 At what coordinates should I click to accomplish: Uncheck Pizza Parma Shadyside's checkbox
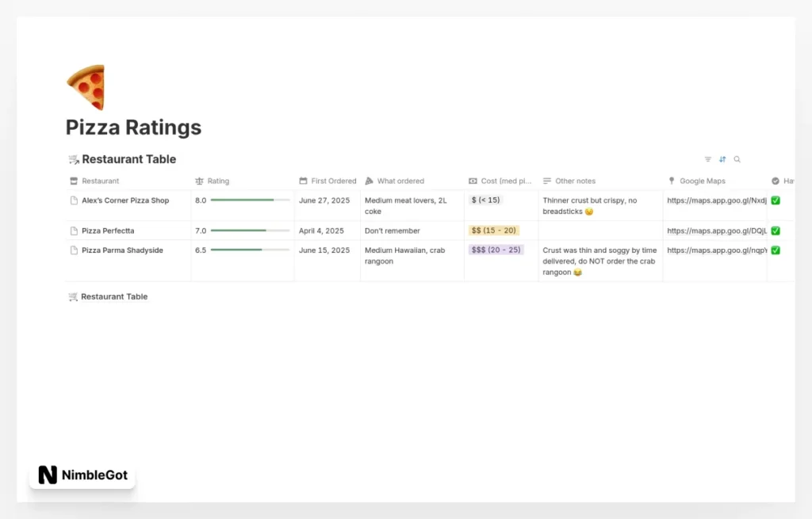[774, 250]
